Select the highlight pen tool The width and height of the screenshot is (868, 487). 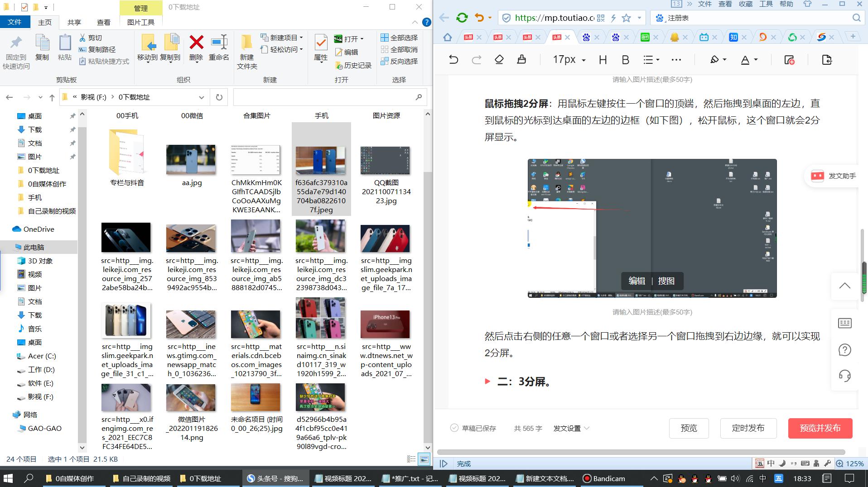[x=714, y=59]
